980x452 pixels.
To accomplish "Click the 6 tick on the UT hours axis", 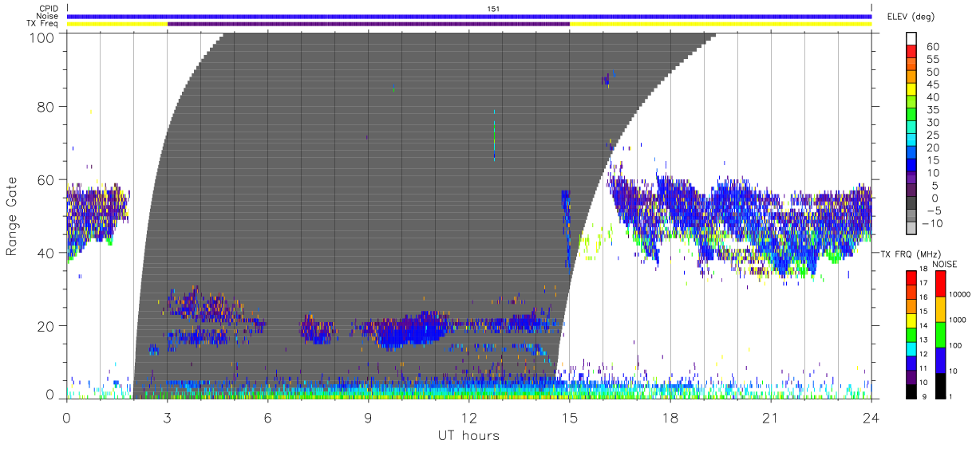I will pos(268,416).
